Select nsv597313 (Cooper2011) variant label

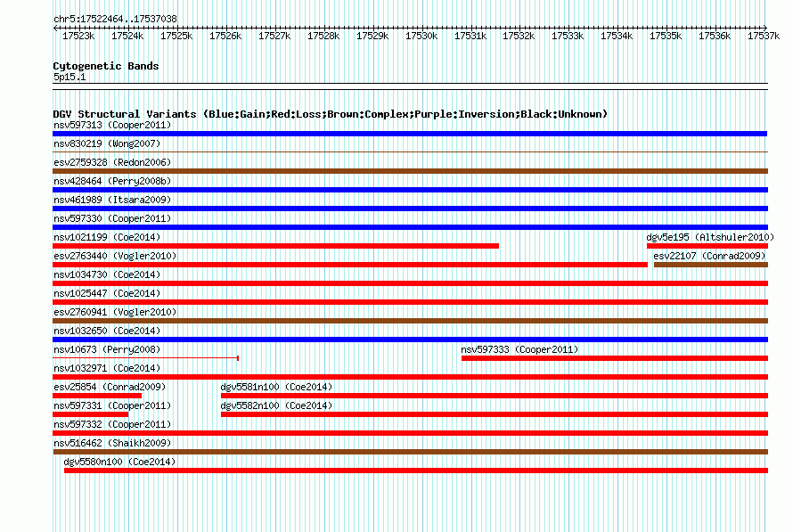[x=112, y=125]
